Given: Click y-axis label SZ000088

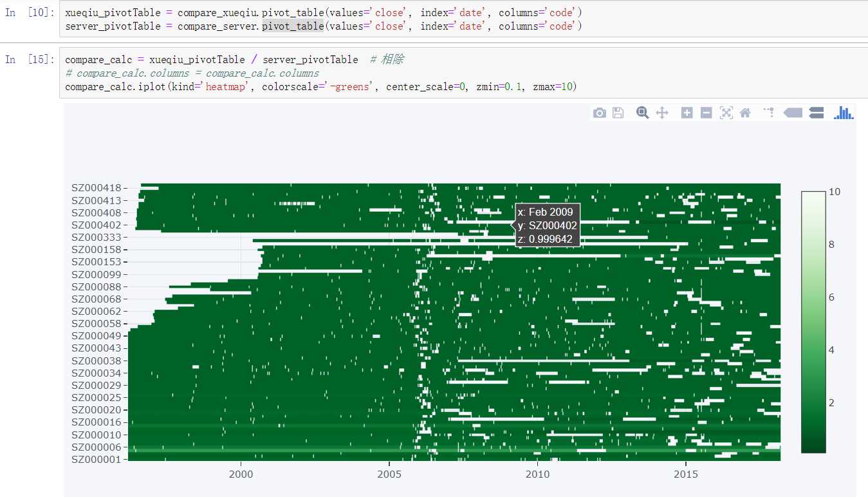Looking at the screenshot, I should pos(96,286).
